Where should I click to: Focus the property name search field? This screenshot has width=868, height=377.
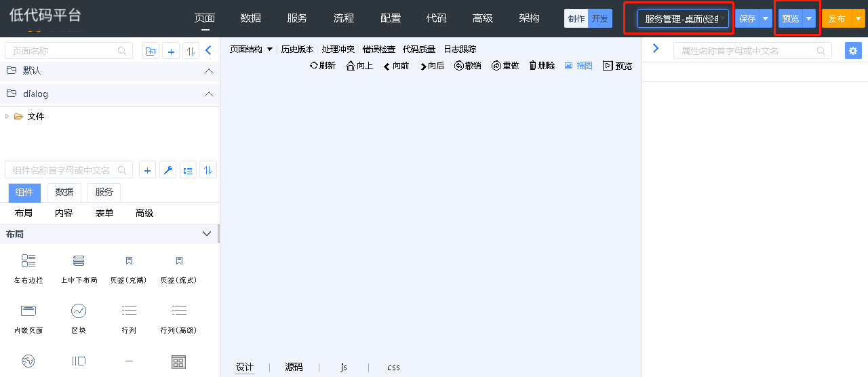[x=752, y=51]
